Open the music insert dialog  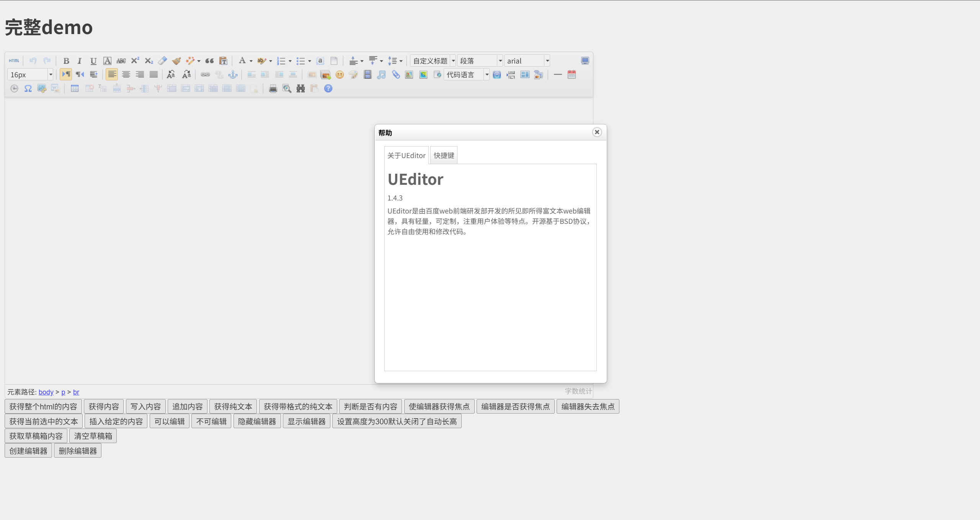[381, 75]
